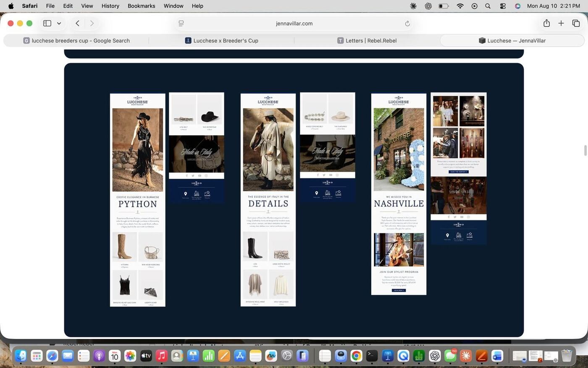Open the Nashville email design thumbnail

399,194
